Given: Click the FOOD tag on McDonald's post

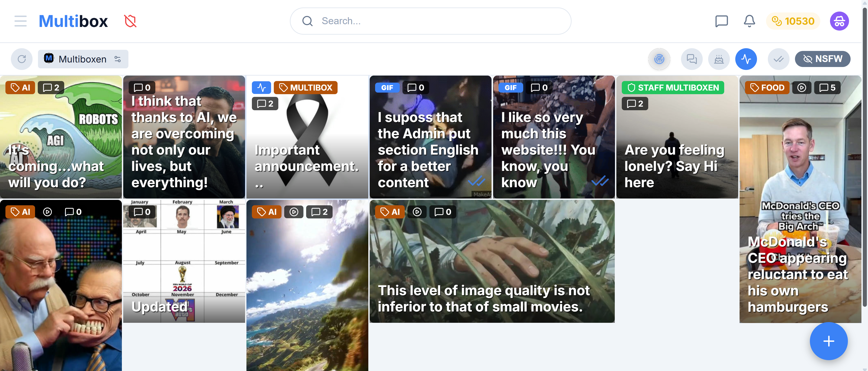Looking at the screenshot, I should tap(767, 88).
